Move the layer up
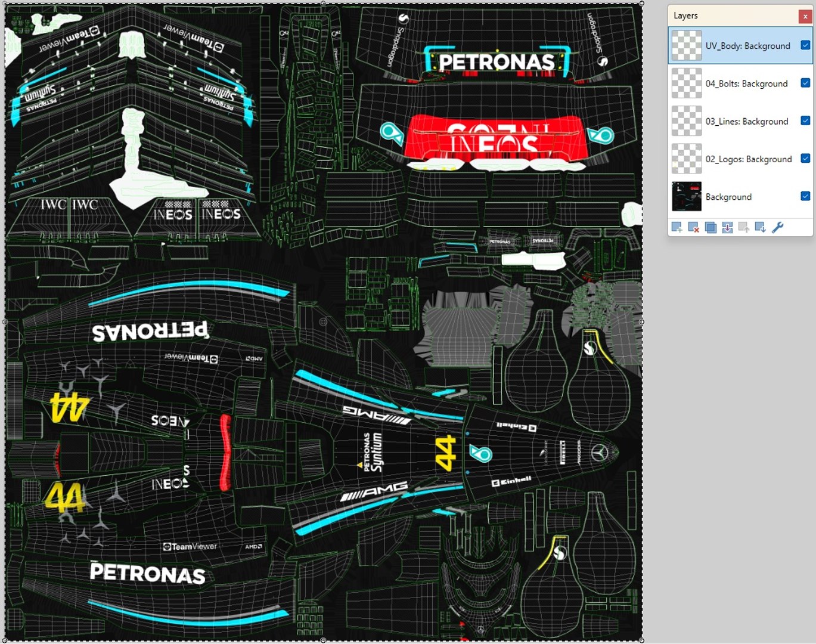The height and width of the screenshot is (644, 816). pos(744,227)
